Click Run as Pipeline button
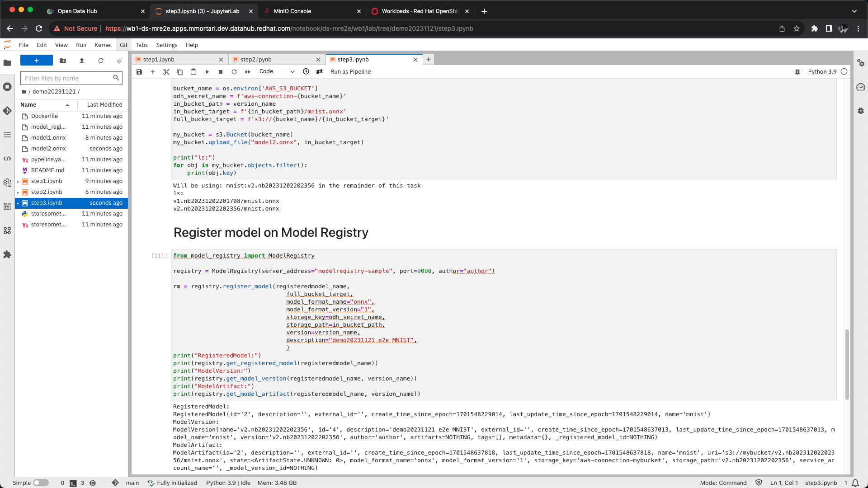The width and height of the screenshot is (868, 488). click(350, 71)
